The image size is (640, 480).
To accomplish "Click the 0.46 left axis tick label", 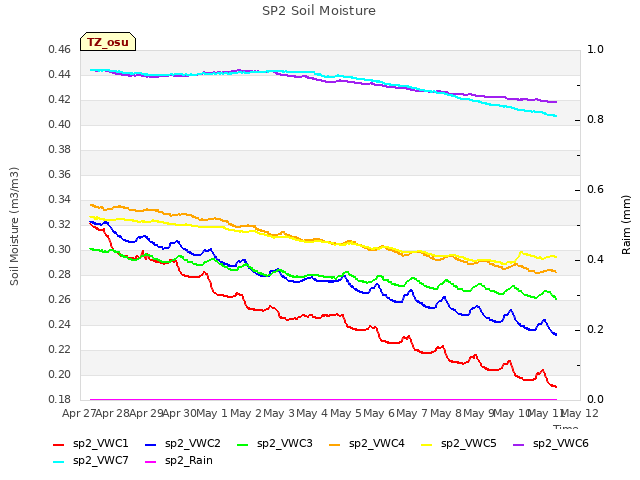I will [x=60, y=50].
